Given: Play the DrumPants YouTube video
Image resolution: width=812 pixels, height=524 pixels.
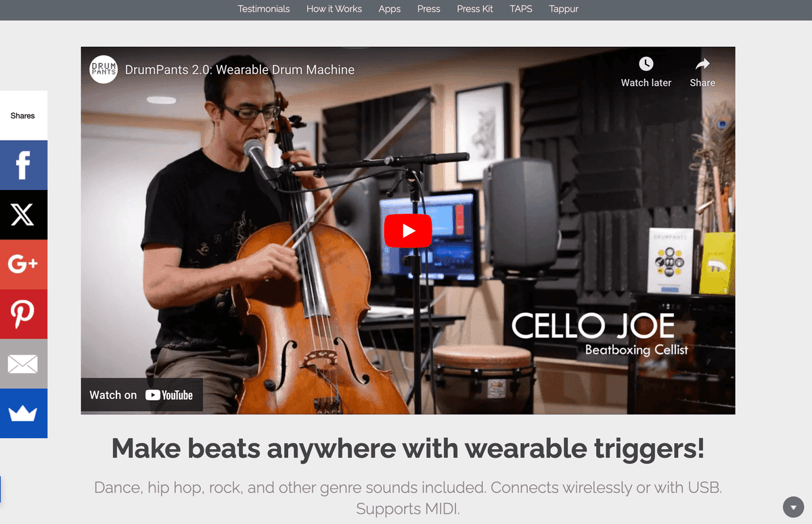Looking at the screenshot, I should click(x=408, y=231).
